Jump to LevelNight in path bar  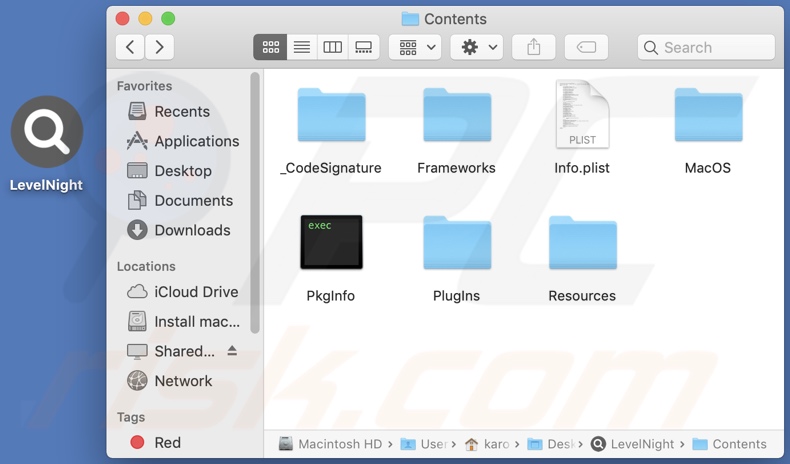tap(632, 444)
